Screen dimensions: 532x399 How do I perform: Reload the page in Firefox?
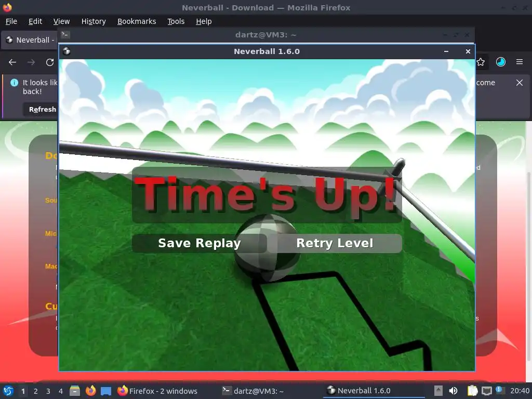point(50,62)
